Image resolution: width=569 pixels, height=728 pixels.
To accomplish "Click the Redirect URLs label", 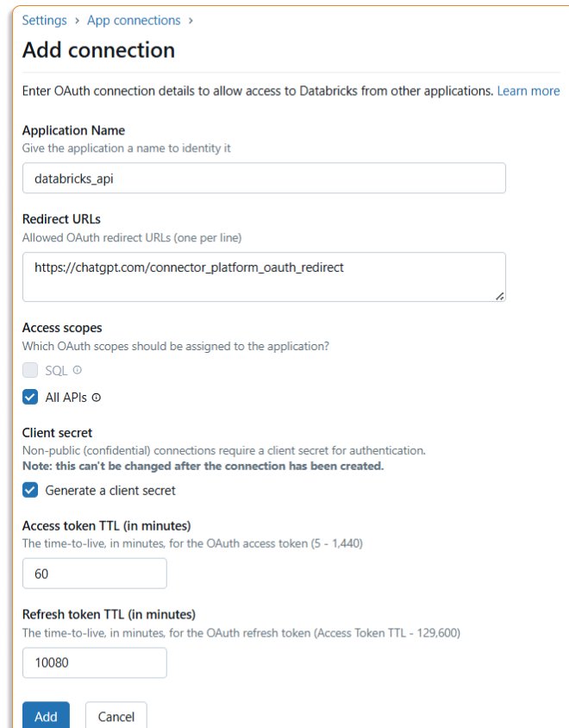I will click(x=61, y=219).
